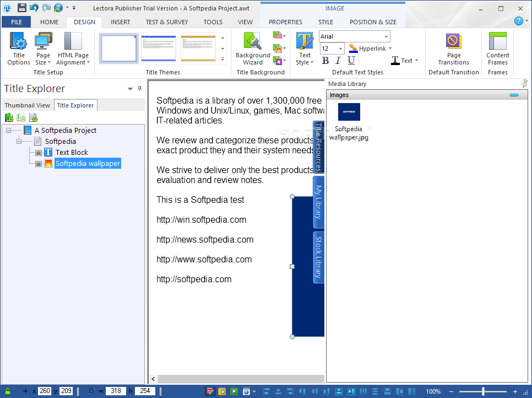
Task: Toggle underline default text style
Action: [351, 61]
